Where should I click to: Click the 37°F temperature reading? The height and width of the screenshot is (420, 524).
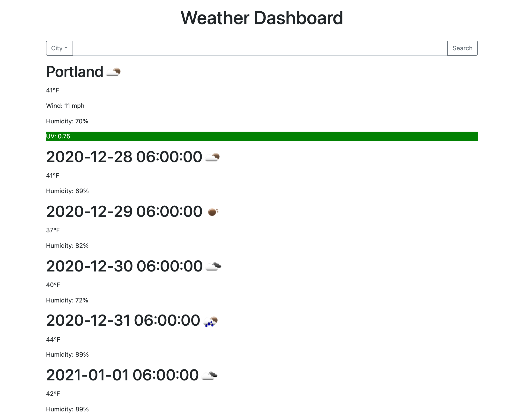coord(53,230)
